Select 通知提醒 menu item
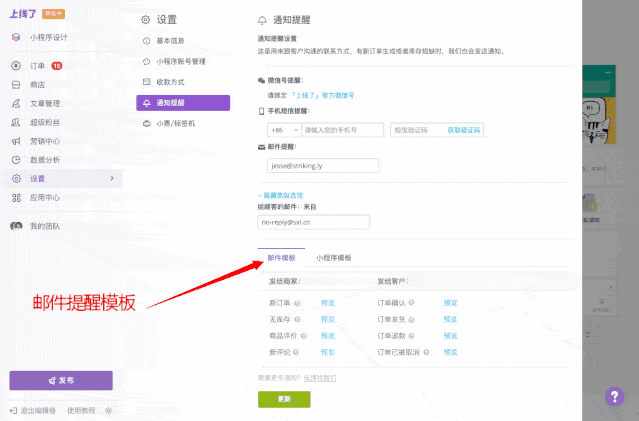 click(183, 103)
